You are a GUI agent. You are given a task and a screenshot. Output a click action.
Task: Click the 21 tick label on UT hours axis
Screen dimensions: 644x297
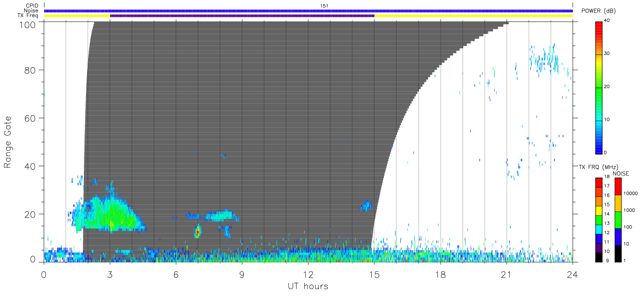point(507,273)
